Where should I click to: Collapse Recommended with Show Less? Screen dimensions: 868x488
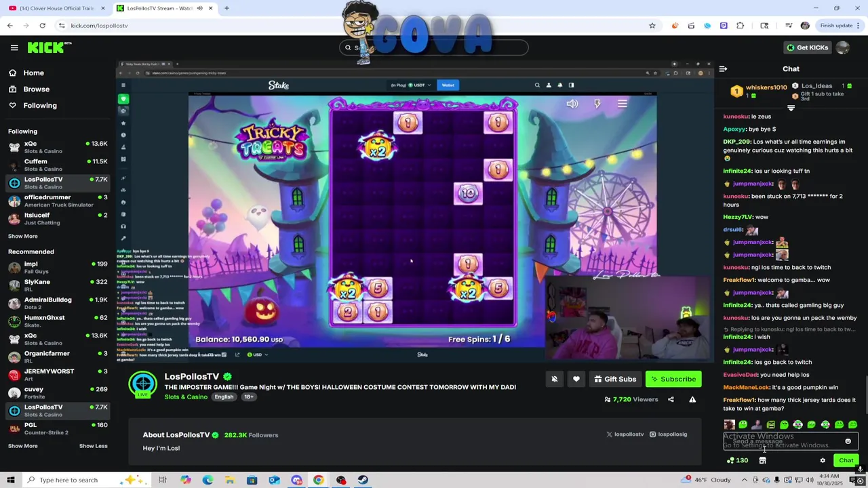(94, 446)
